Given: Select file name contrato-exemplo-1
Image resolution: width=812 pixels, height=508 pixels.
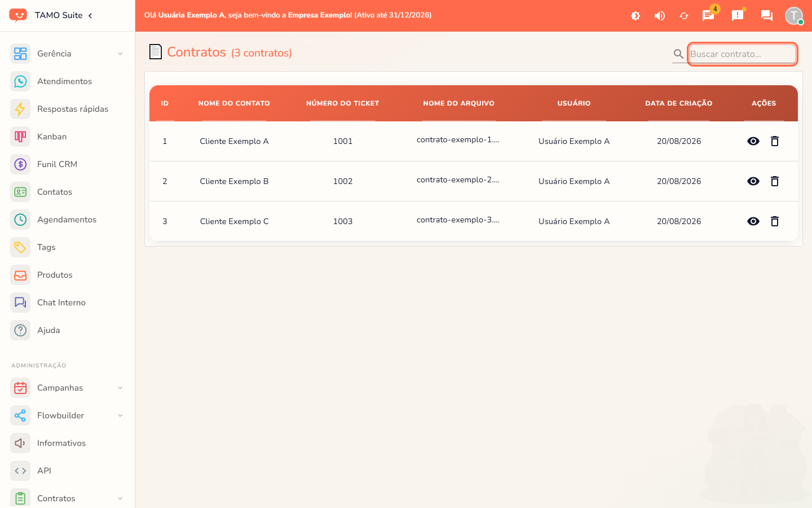Looking at the screenshot, I should tap(458, 140).
